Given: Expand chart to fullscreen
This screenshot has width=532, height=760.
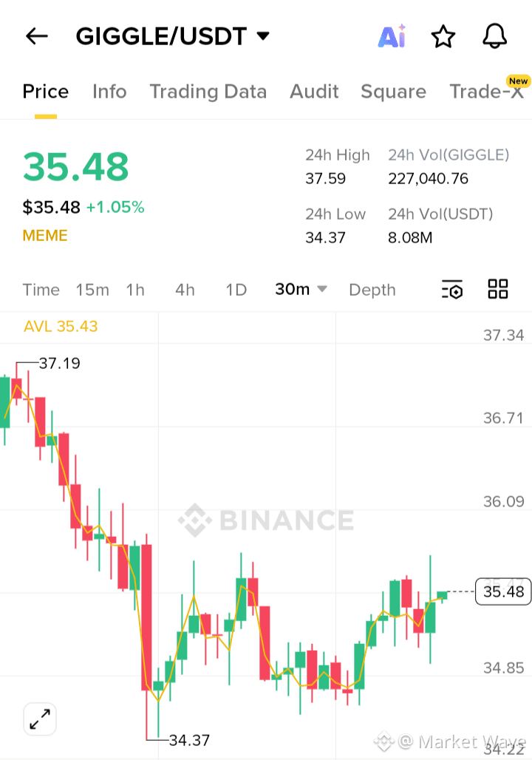Looking at the screenshot, I should click(x=40, y=719).
